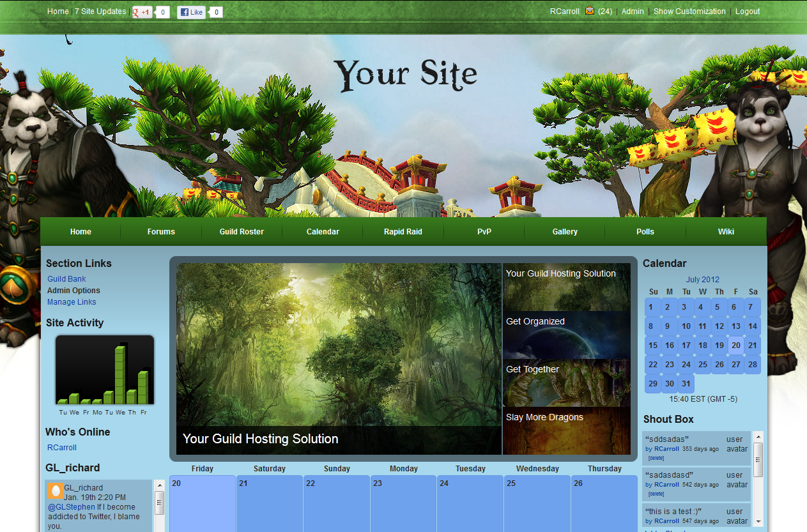Select July 15 in the mini calendar
The width and height of the screenshot is (807, 532).
tap(653, 346)
